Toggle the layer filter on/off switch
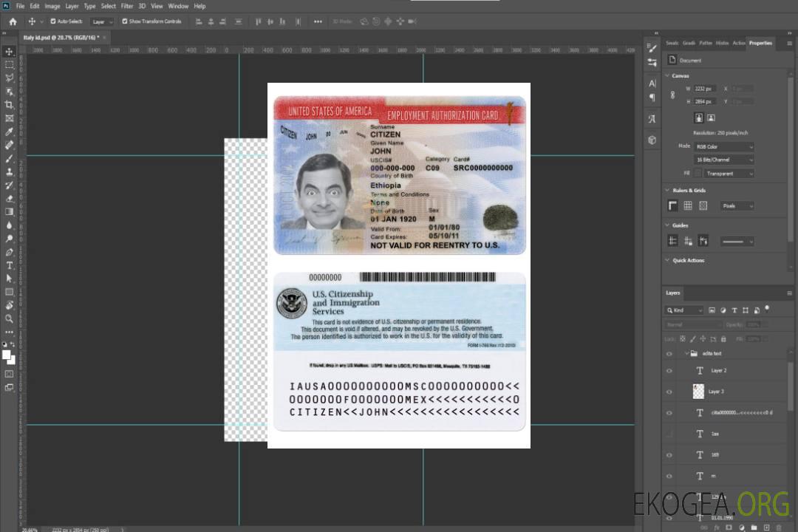The height and width of the screenshot is (532, 798). point(767,309)
